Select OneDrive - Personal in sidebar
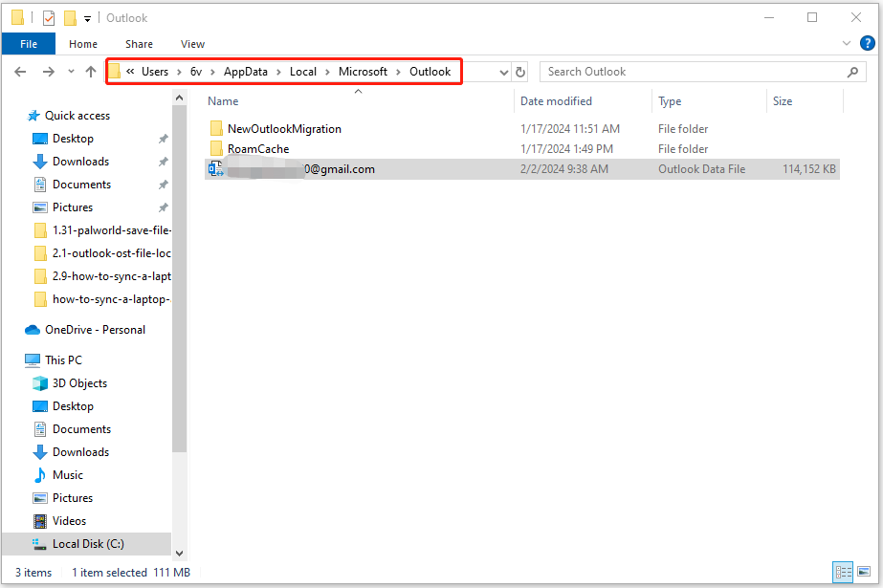Image resolution: width=883 pixels, height=588 pixels. [95, 330]
